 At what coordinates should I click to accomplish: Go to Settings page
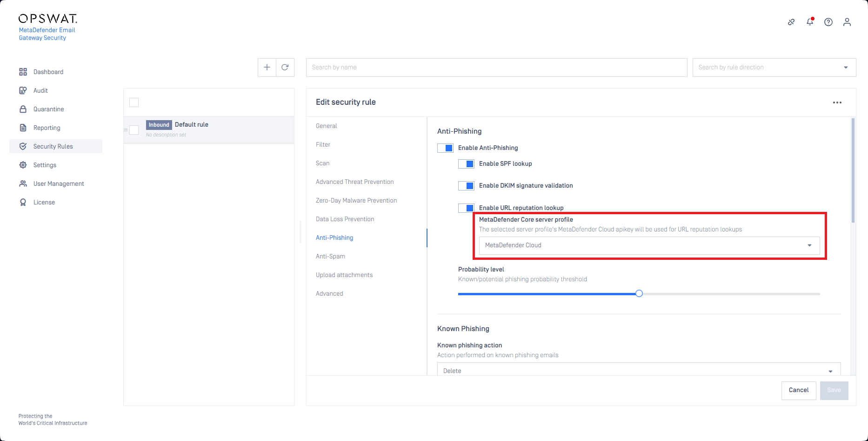[45, 165]
